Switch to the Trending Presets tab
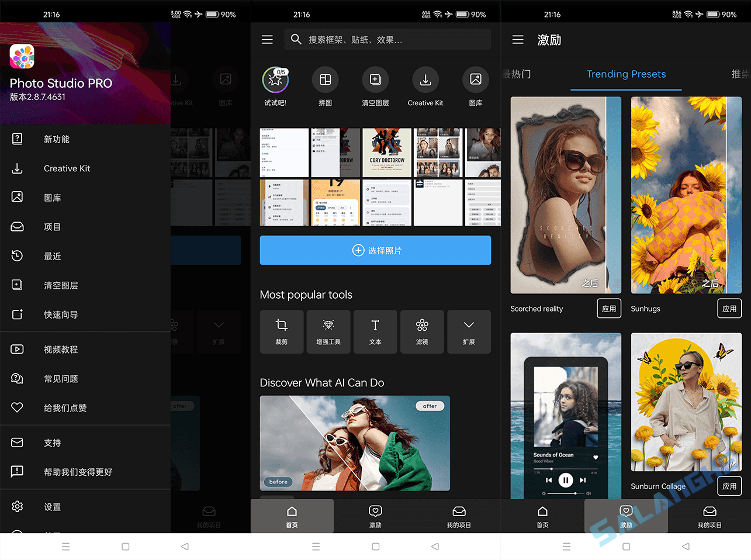This screenshot has height=560, width=751. 626,74
